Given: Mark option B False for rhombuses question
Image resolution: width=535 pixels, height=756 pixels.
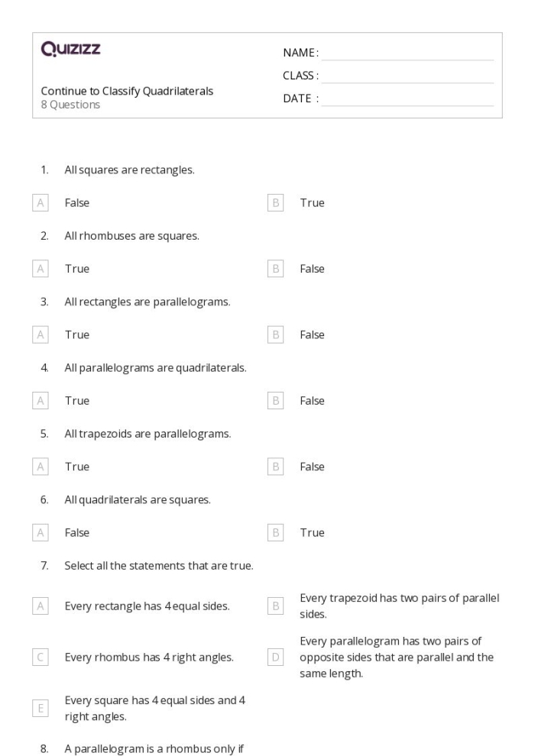Looking at the screenshot, I should pyautogui.click(x=275, y=269).
